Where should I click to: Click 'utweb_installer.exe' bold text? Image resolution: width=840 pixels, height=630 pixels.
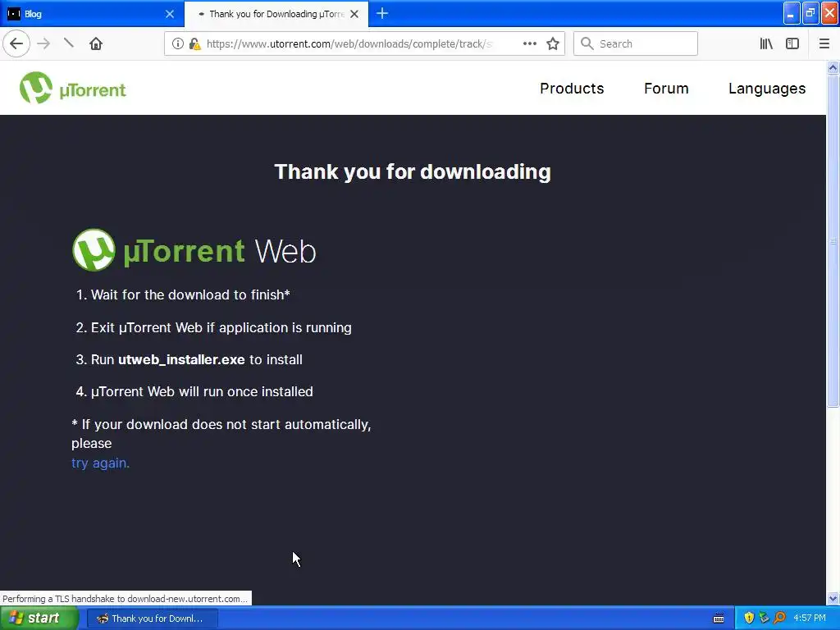point(181,359)
